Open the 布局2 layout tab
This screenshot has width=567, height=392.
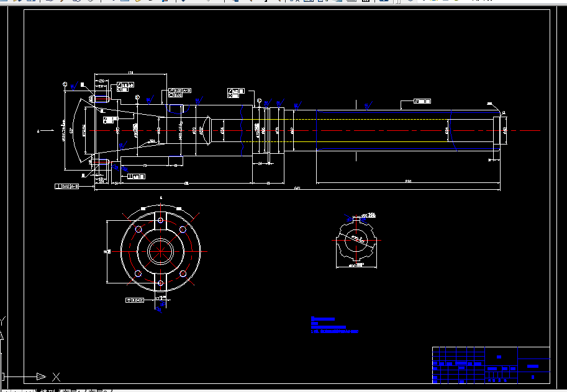click(x=100, y=391)
